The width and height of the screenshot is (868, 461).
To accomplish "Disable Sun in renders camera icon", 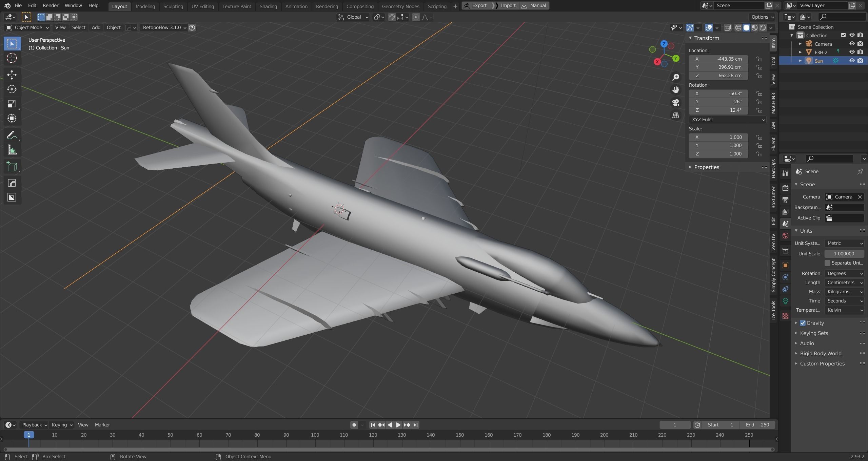I will click(x=860, y=61).
